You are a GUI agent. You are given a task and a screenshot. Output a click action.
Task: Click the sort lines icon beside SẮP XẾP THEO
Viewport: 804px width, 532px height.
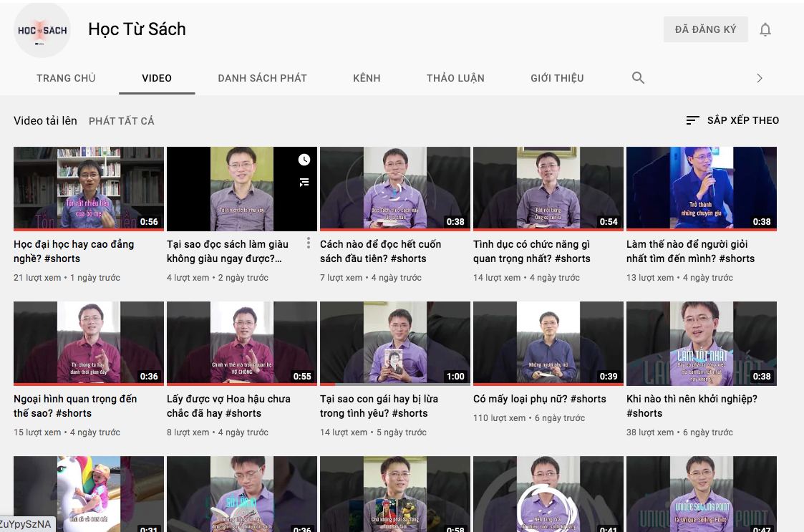(691, 120)
